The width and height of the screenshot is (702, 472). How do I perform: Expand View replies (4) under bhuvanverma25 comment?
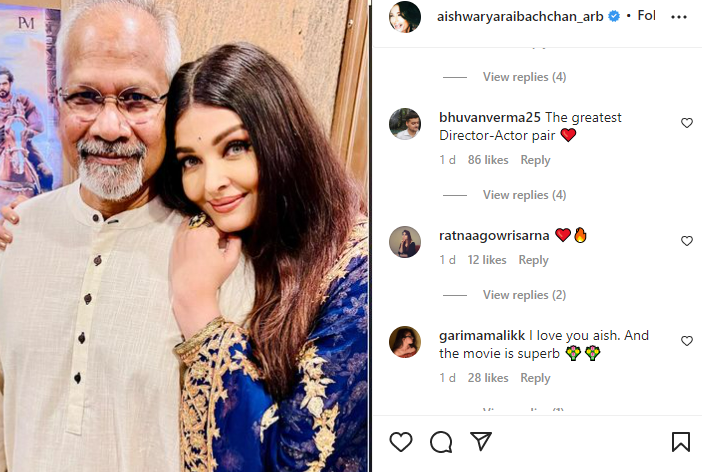click(524, 195)
